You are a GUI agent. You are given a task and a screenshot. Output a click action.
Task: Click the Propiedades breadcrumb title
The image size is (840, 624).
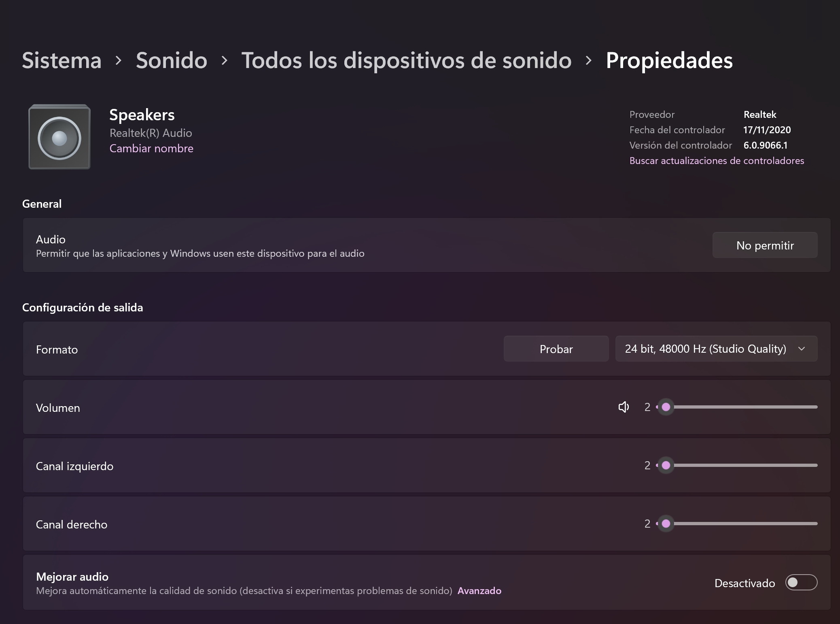coord(669,60)
